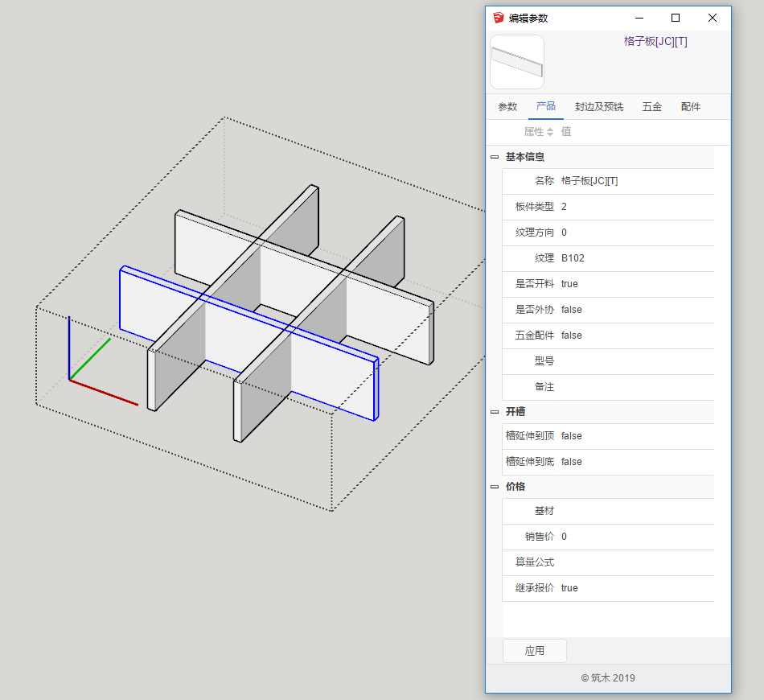Click the SketchUp logo icon in title bar
The height and width of the screenshot is (700, 764).
click(x=499, y=18)
